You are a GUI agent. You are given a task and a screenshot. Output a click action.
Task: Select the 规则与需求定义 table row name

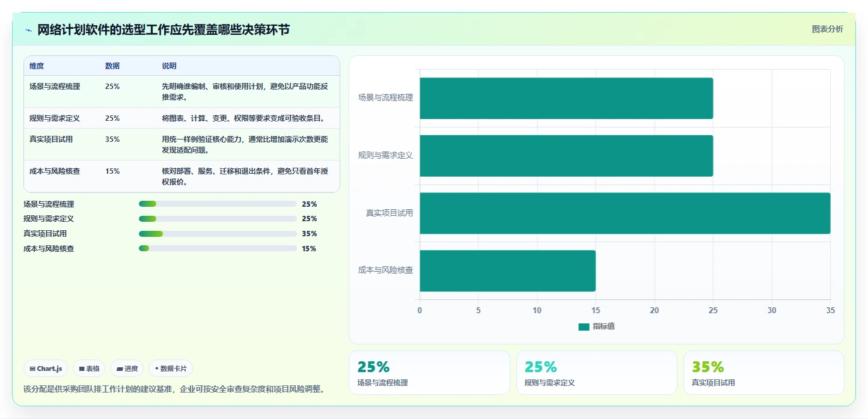[55, 118]
